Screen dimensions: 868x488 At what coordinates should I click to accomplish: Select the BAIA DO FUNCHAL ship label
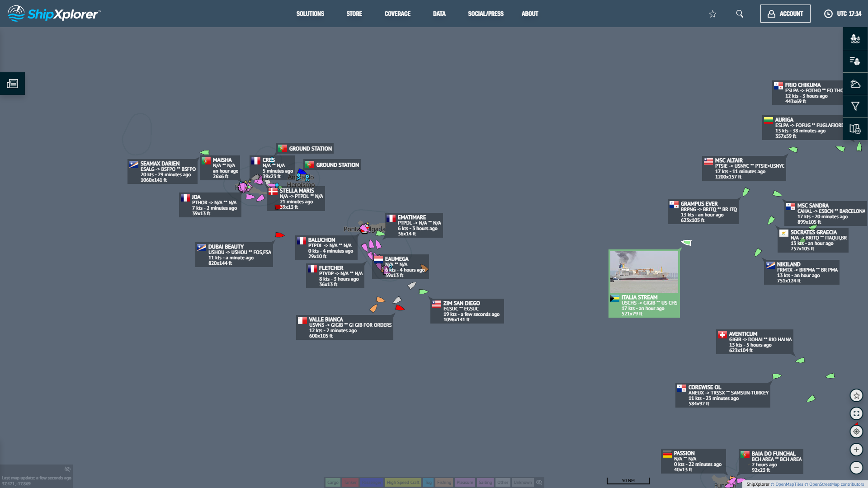[x=771, y=461]
